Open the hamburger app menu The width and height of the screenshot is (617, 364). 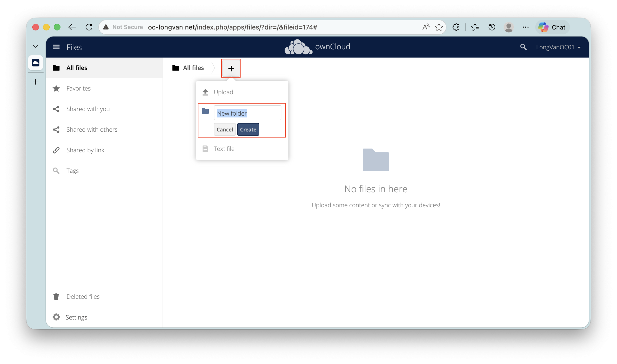(x=56, y=47)
